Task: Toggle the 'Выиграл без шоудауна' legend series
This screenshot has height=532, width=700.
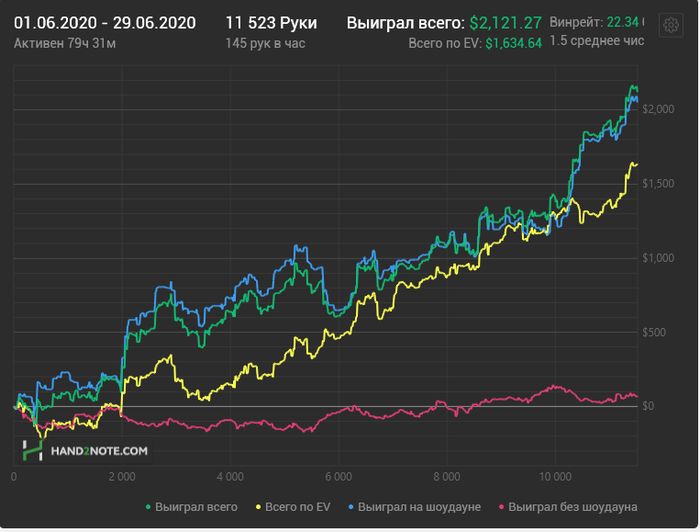Action: [568, 507]
